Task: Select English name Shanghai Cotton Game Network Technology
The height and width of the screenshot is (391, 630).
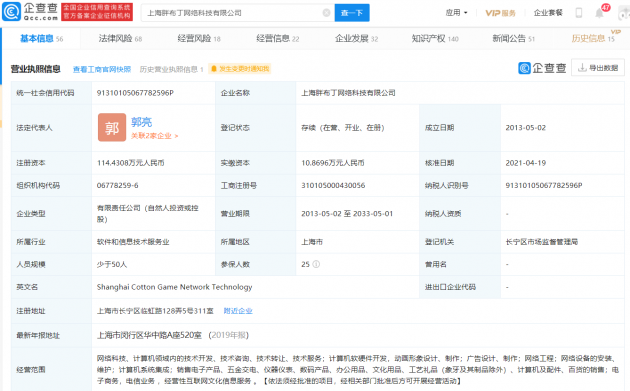Action: [x=174, y=287]
